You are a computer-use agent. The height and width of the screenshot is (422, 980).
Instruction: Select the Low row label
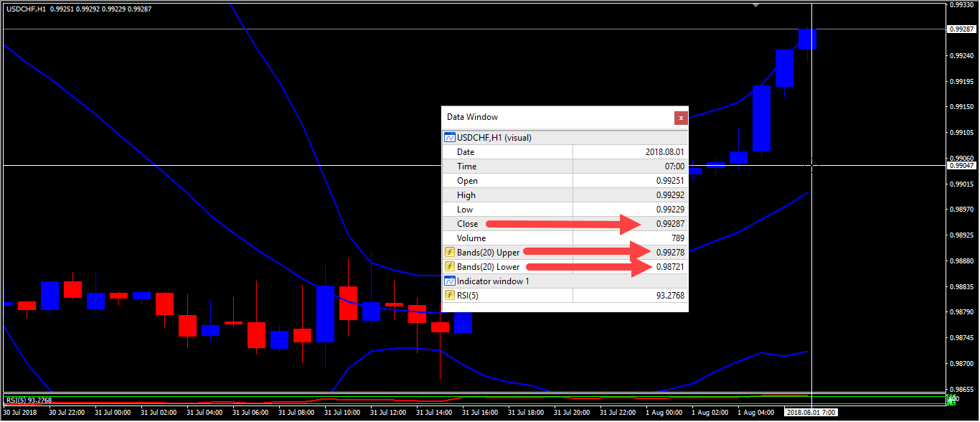[x=465, y=210]
